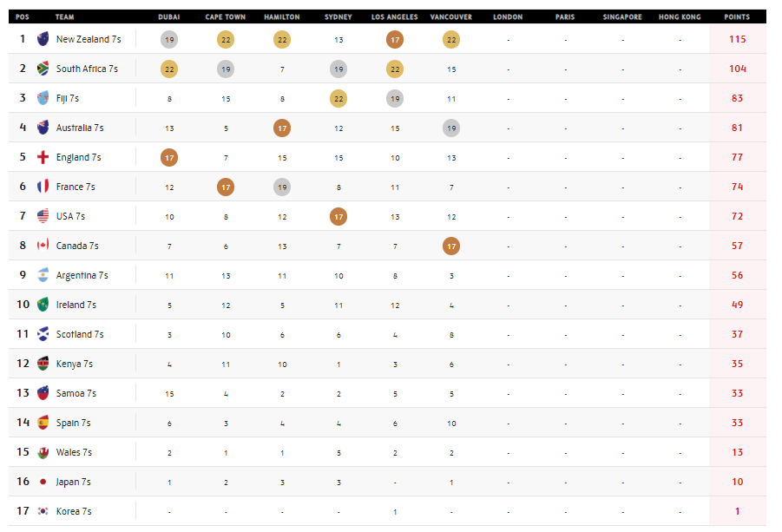Click the Points column header
Screen dimensions: 782x532
pos(737,17)
